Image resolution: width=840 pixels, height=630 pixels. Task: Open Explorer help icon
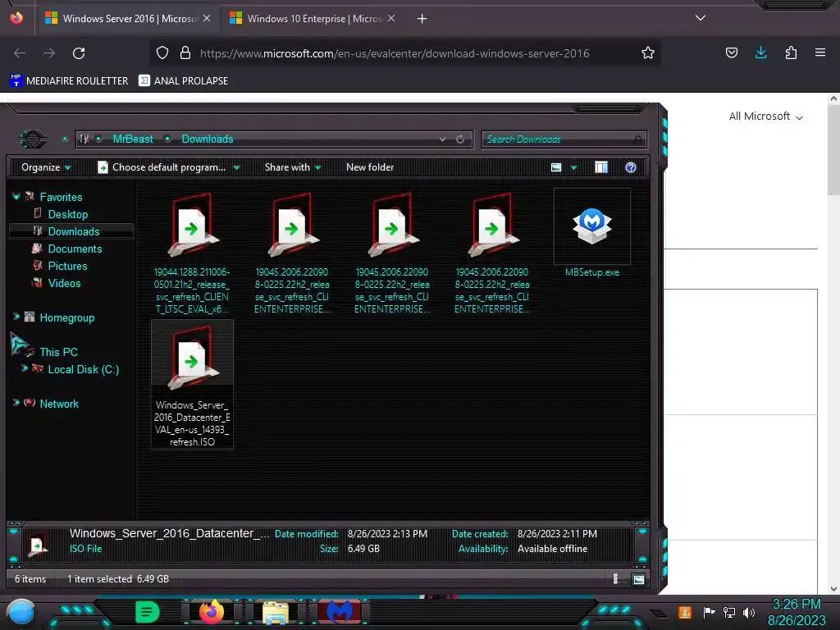pos(631,167)
